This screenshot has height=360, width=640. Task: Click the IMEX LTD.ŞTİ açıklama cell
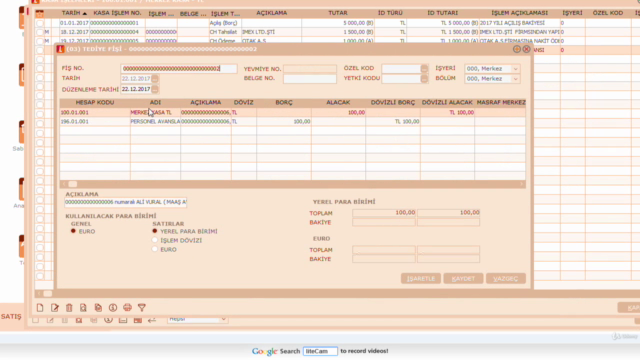pyautogui.click(x=271, y=32)
